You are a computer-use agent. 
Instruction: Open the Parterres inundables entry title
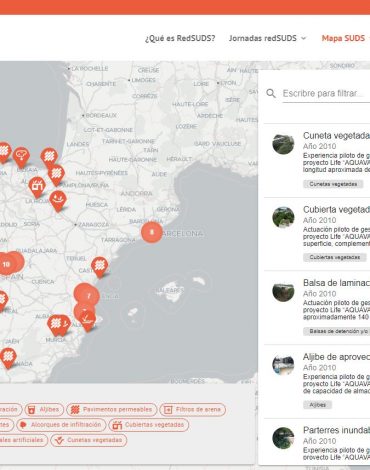336,430
